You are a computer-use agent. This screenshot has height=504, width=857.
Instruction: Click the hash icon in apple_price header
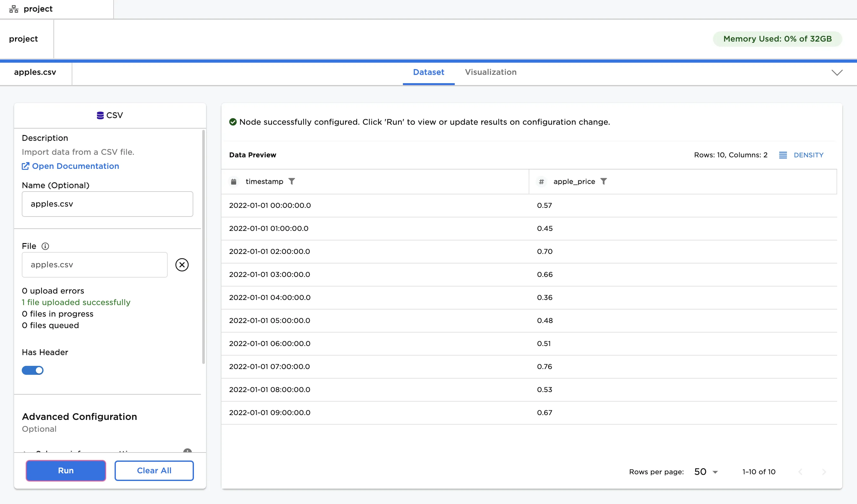click(541, 182)
